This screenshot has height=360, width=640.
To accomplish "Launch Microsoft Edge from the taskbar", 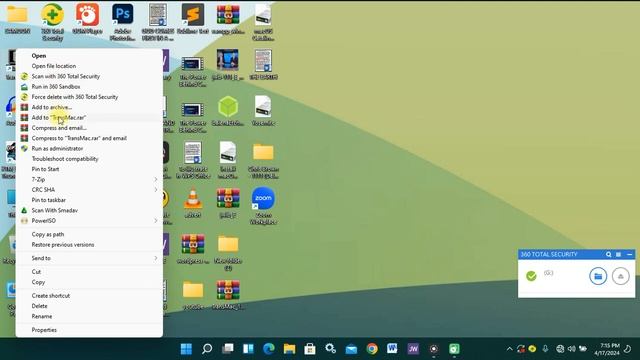I will pos(269,349).
